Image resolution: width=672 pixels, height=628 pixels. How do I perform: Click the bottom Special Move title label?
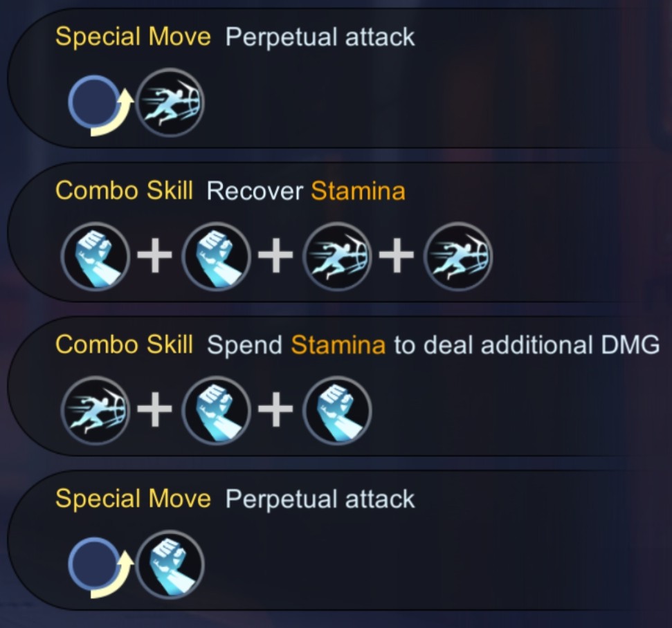click(134, 499)
